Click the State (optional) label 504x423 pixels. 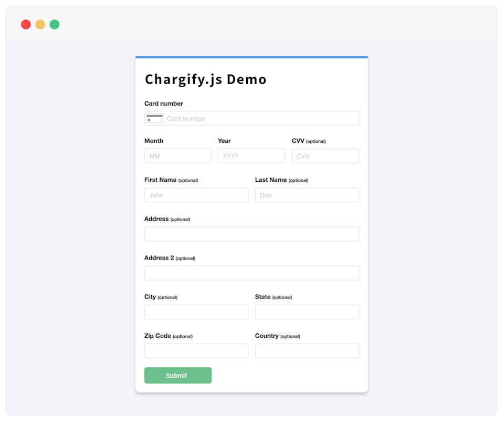pos(274,296)
